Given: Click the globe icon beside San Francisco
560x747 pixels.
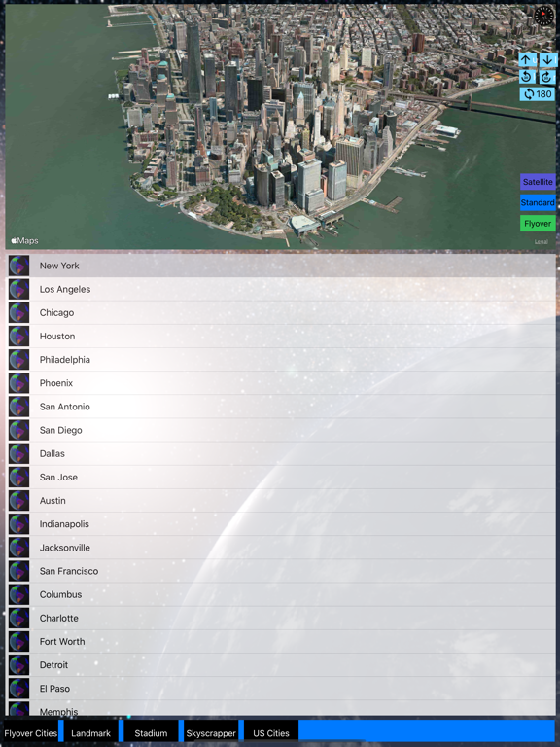Looking at the screenshot, I should point(19,571).
